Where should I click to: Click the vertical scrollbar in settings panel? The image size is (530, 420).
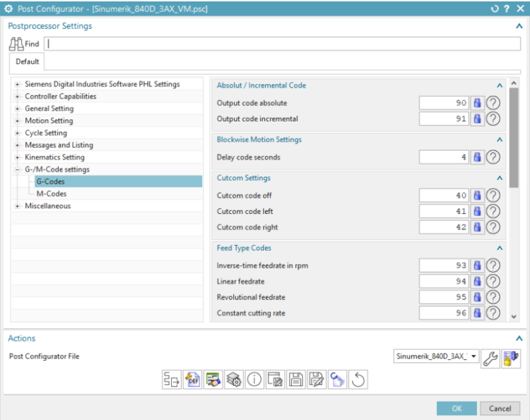(514, 134)
